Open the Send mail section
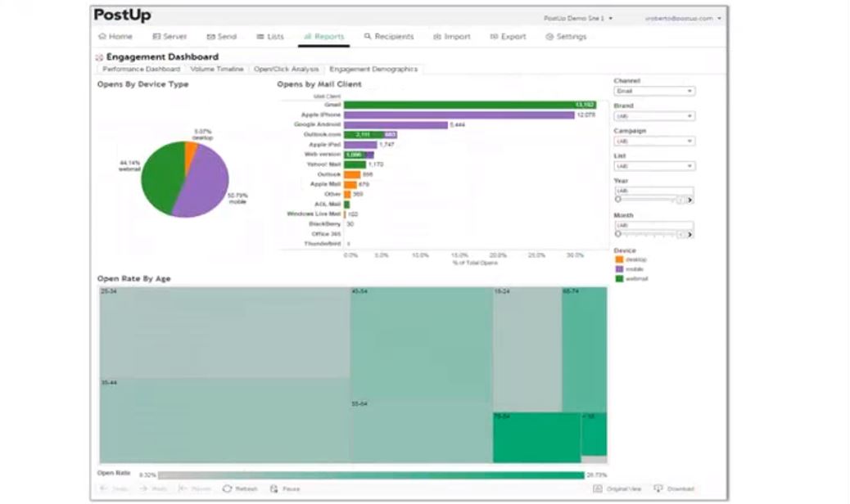This screenshot has height=504, width=850. (222, 37)
